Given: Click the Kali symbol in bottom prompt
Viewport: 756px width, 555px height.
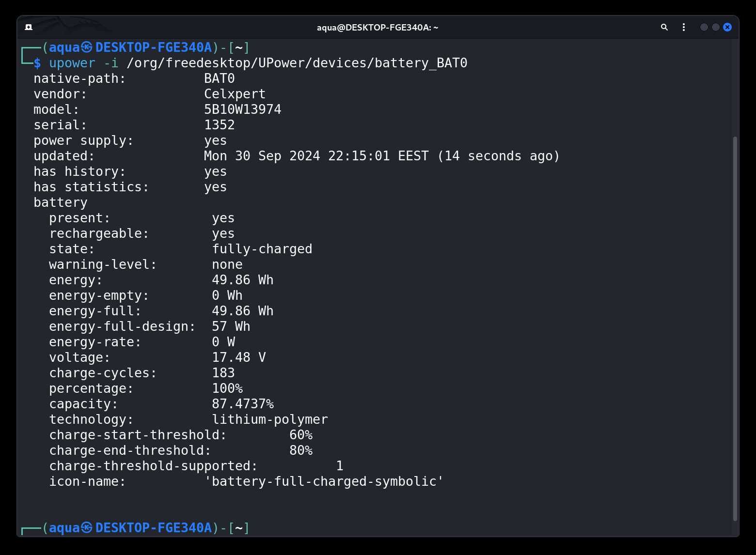Looking at the screenshot, I should tap(87, 527).
